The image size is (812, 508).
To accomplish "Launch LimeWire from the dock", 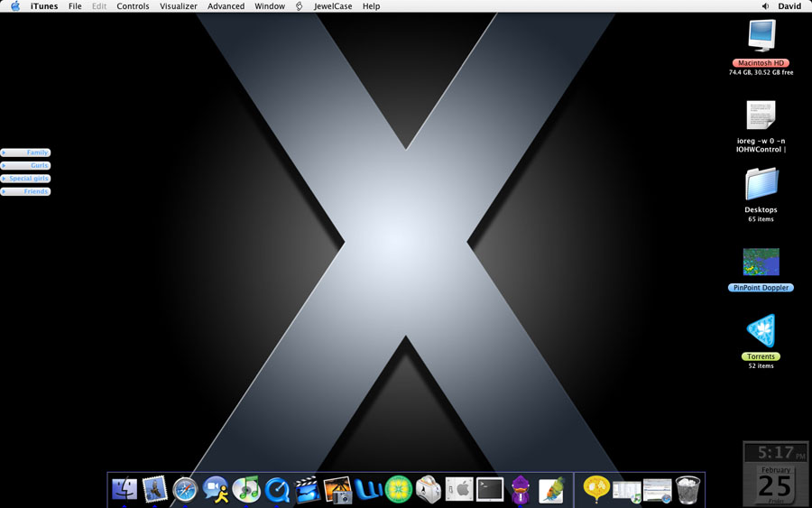I will click(x=398, y=489).
